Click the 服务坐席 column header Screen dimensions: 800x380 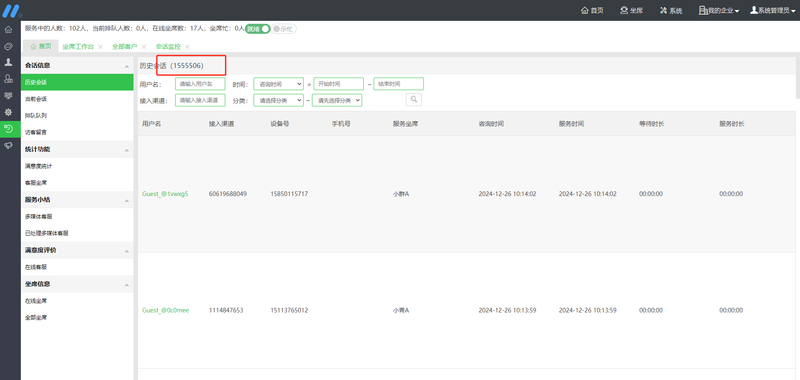click(x=405, y=124)
